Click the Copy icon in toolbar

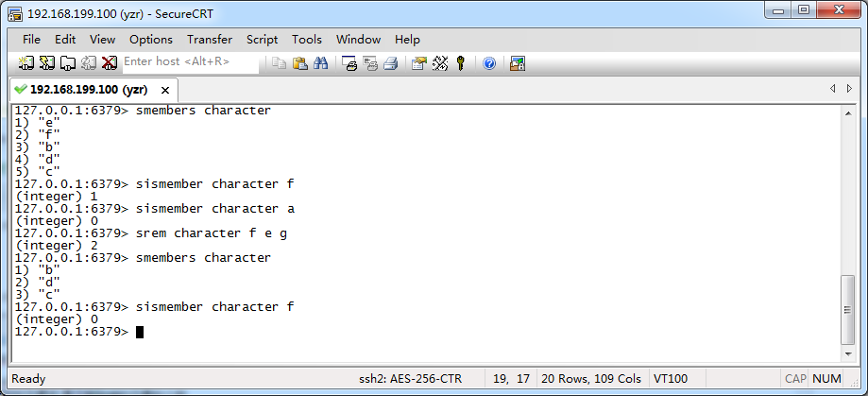[x=280, y=63]
